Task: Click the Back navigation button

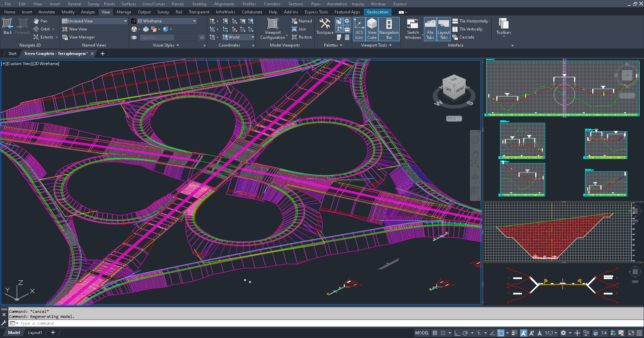Action: click(x=7, y=25)
